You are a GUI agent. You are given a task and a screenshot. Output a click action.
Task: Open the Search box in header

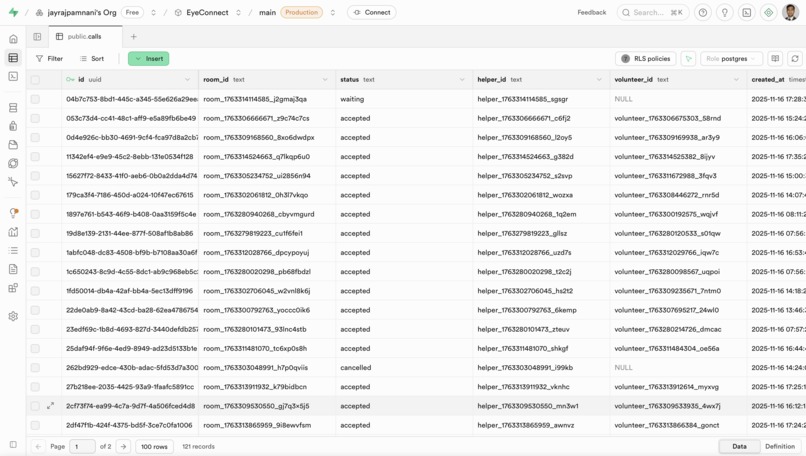point(653,12)
